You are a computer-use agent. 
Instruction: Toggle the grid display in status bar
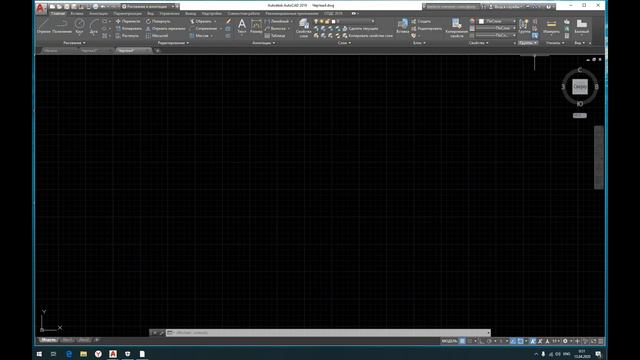[x=462, y=341]
